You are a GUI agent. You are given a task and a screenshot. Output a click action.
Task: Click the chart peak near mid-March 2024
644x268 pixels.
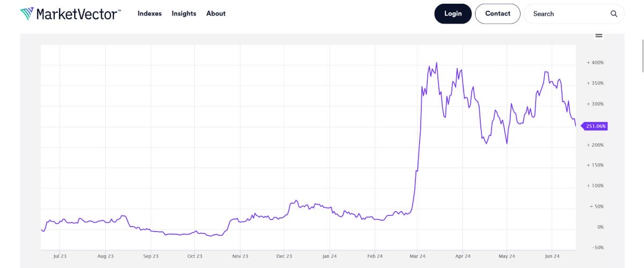pyautogui.click(x=436, y=63)
